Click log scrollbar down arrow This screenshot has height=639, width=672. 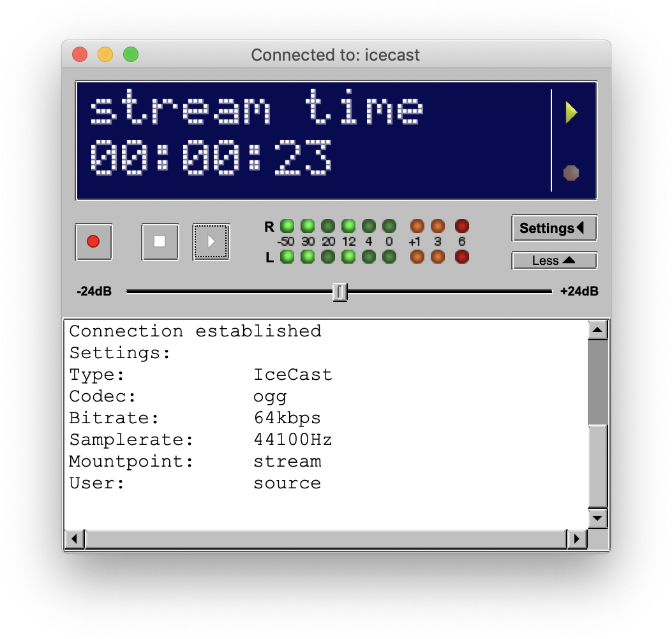(597, 518)
